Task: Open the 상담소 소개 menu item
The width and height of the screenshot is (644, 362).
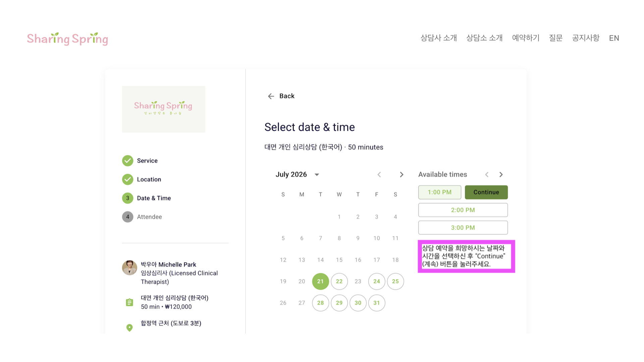Action: tap(484, 38)
